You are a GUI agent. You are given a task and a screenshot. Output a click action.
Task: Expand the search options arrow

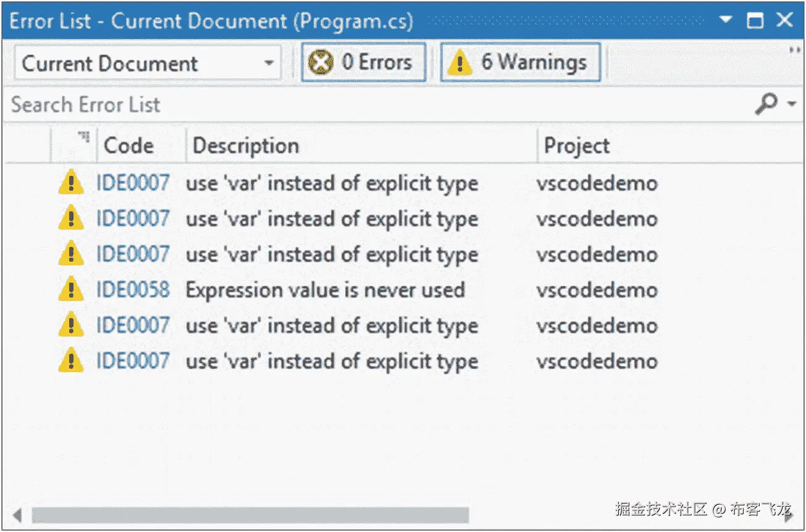(x=792, y=104)
